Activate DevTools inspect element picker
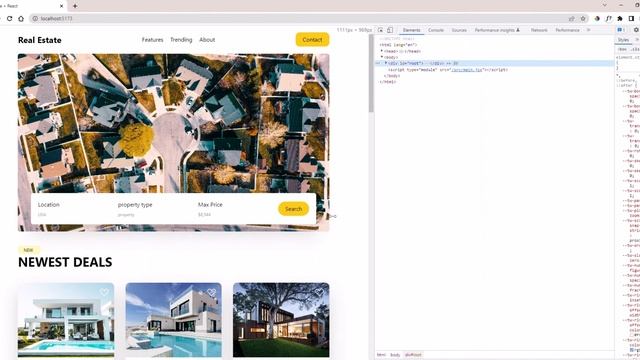Image resolution: width=640 pixels, height=360 pixels. pyautogui.click(x=380, y=30)
